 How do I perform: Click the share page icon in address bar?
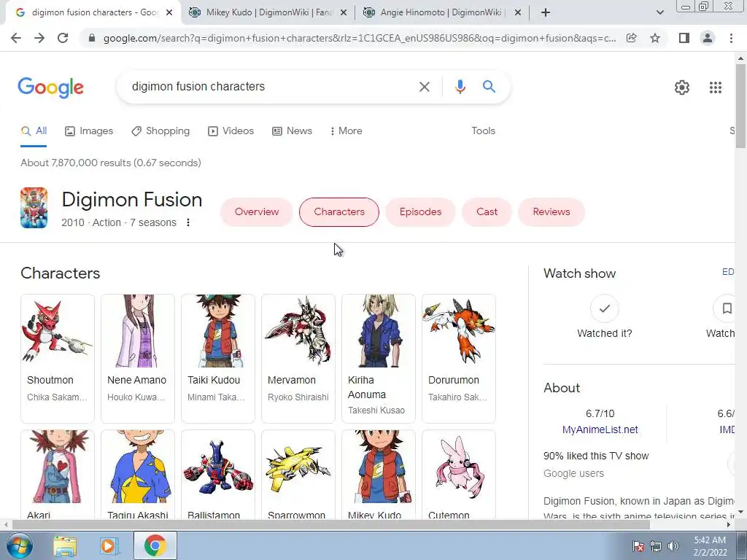(x=632, y=38)
